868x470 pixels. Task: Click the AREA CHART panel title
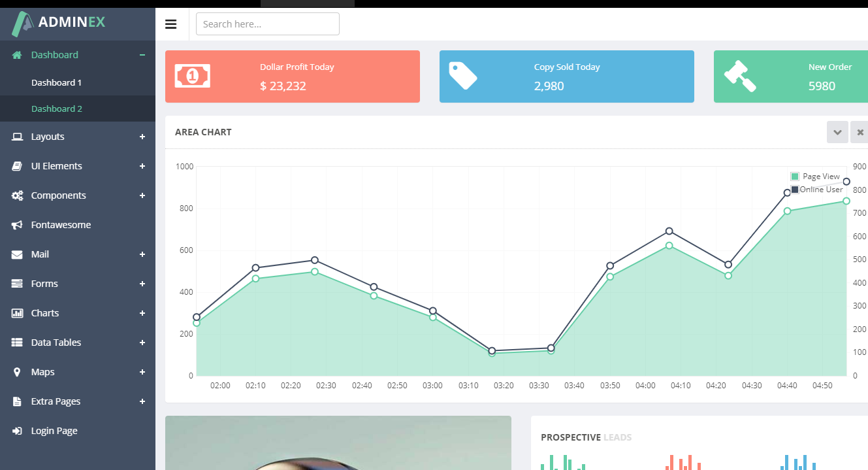pyautogui.click(x=203, y=132)
